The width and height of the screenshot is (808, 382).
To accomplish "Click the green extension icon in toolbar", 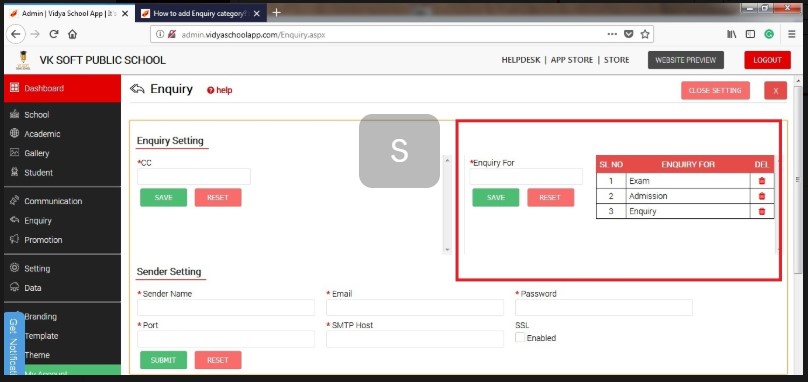I will pyautogui.click(x=769, y=34).
